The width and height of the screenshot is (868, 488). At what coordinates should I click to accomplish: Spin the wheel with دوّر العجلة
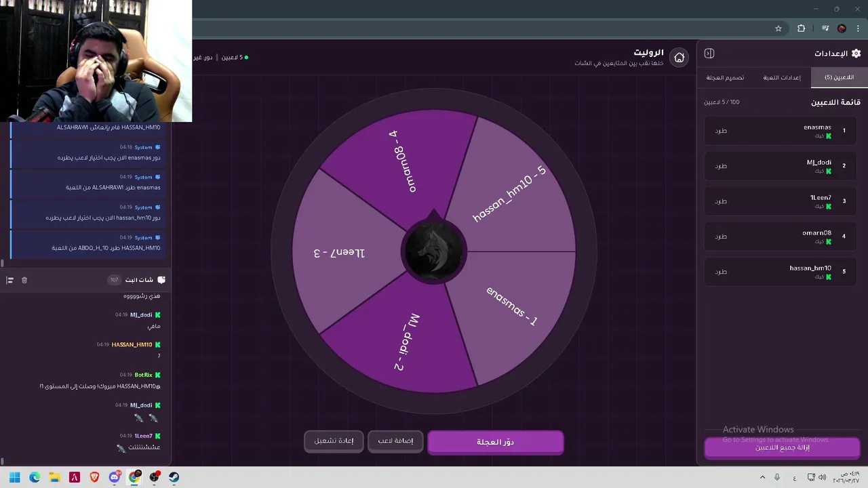(x=495, y=442)
